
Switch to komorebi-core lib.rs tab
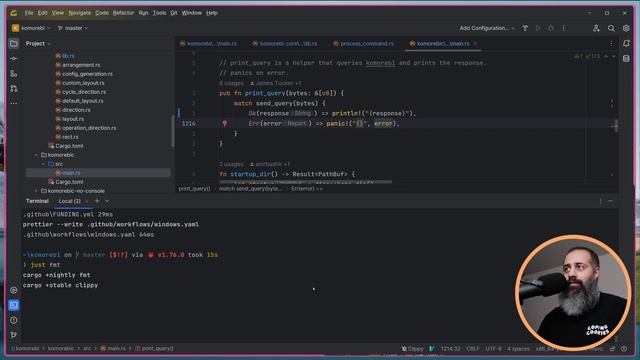(284, 43)
